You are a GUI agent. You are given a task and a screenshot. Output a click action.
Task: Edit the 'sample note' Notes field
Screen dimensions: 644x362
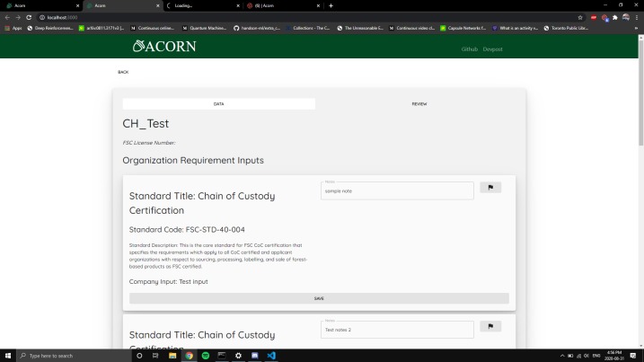[397, 191]
